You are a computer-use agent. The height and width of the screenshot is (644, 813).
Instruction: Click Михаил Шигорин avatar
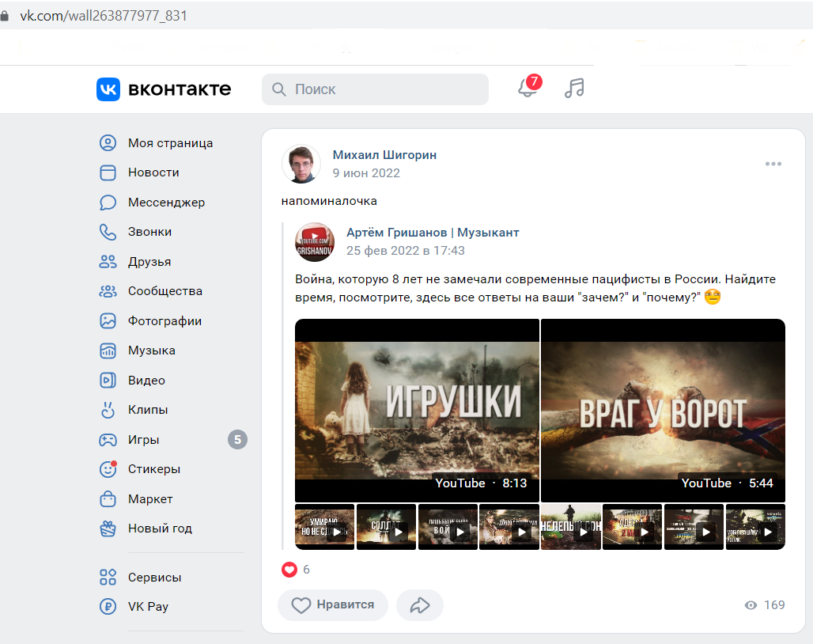301,164
